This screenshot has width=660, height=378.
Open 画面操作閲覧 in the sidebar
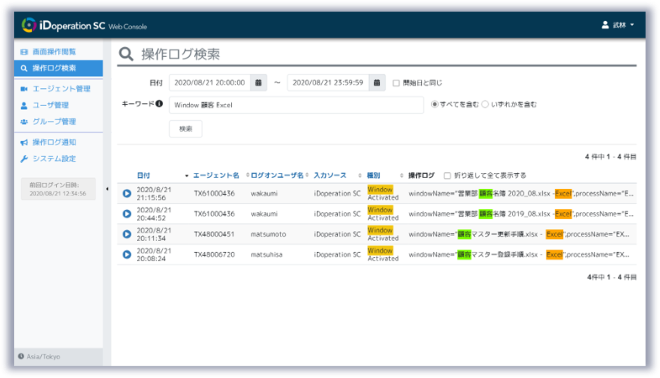(54, 51)
